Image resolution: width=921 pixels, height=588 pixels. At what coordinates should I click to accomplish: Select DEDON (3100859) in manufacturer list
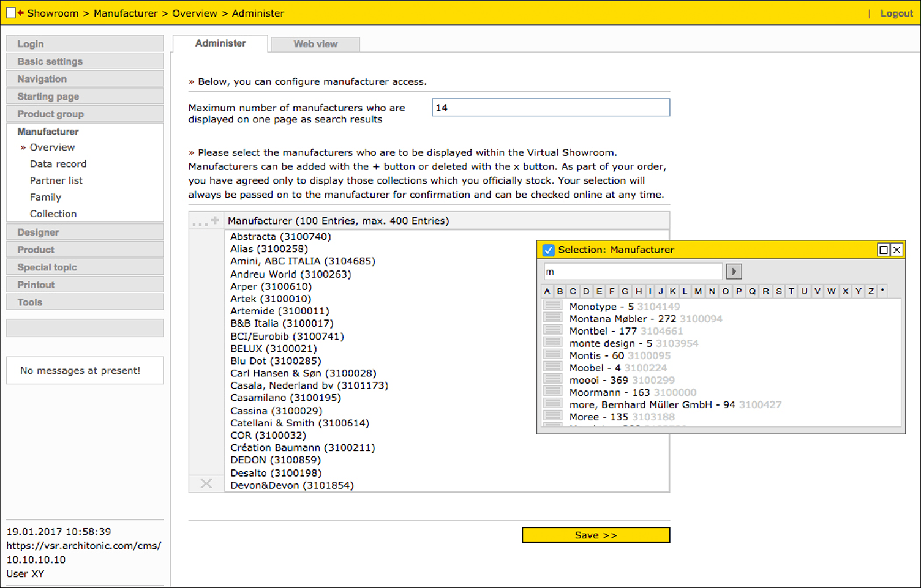(x=276, y=460)
